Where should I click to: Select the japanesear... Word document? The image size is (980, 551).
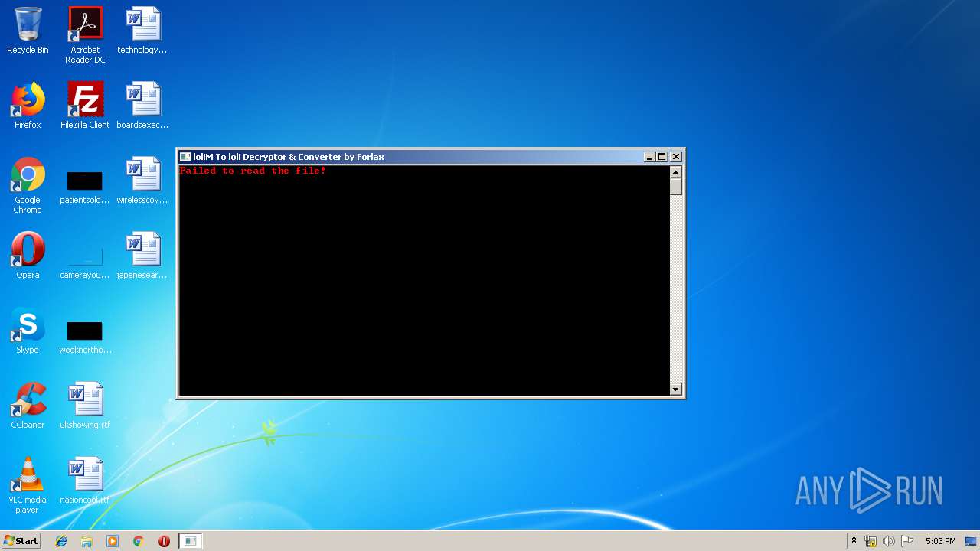click(142, 256)
